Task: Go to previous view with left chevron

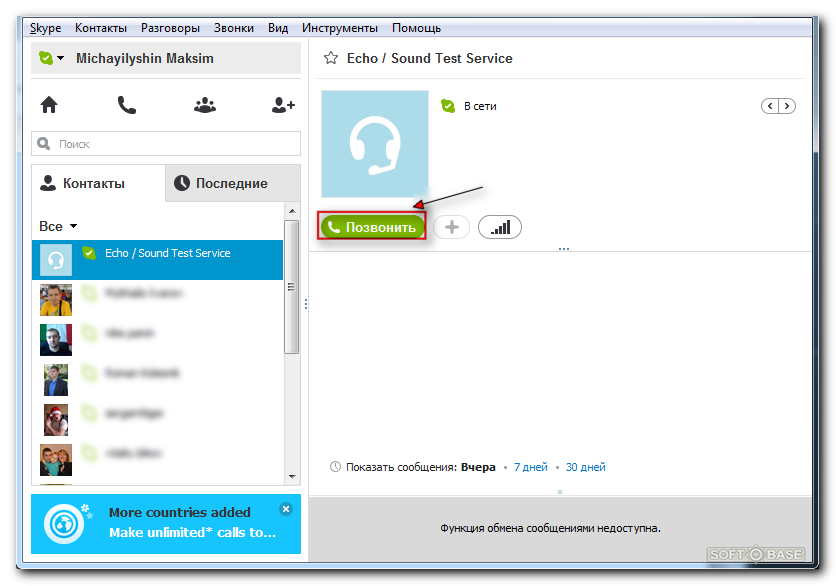Action: click(770, 106)
